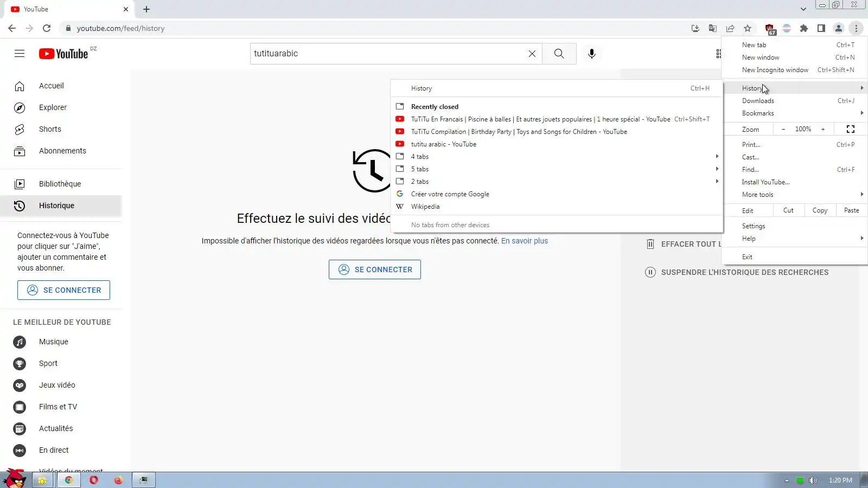Open Settings from Chrome menu
Image resolution: width=868 pixels, height=488 pixels.
795,226
